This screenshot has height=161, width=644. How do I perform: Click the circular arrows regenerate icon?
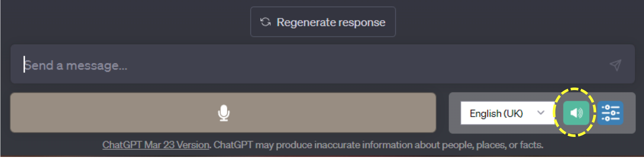tap(265, 22)
